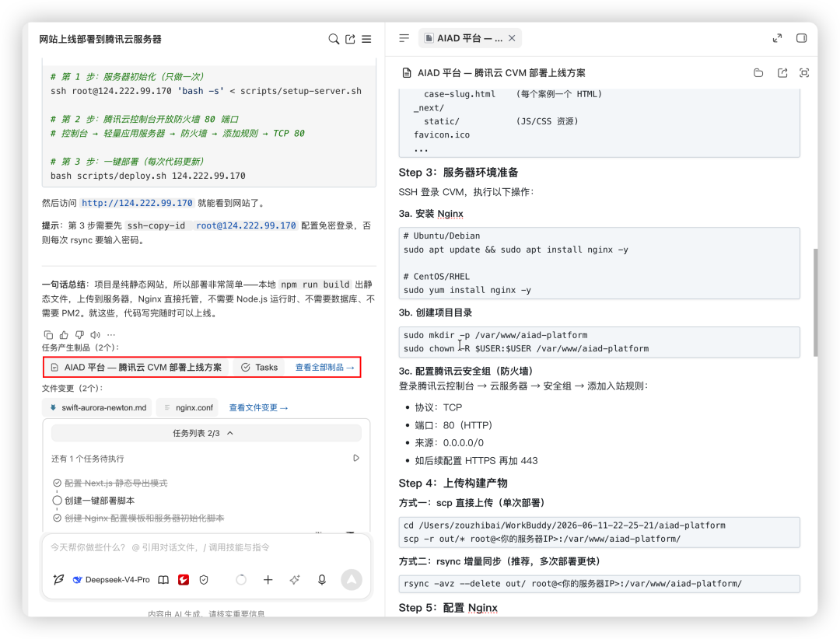Click the document icon beside AIAD title
This screenshot has width=840, height=639.
tap(407, 73)
